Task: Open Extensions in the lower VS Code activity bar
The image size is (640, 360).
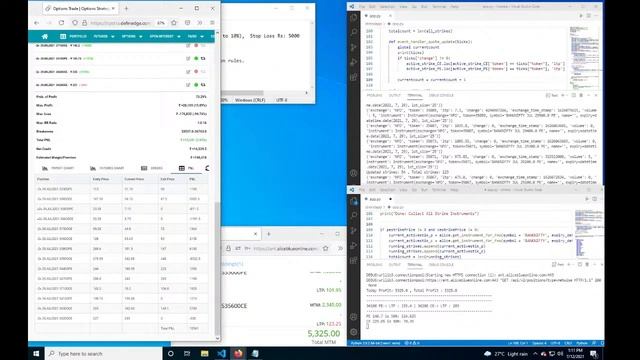Action: pos(353,260)
